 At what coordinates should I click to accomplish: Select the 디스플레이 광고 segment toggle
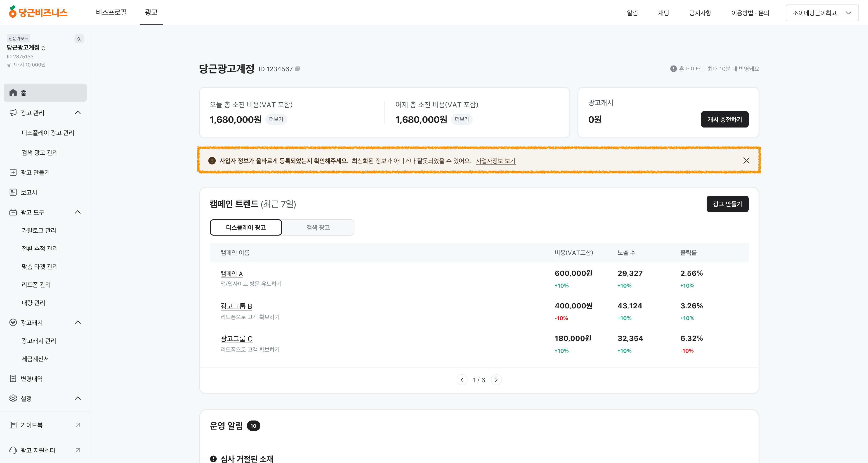click(246, 227)
